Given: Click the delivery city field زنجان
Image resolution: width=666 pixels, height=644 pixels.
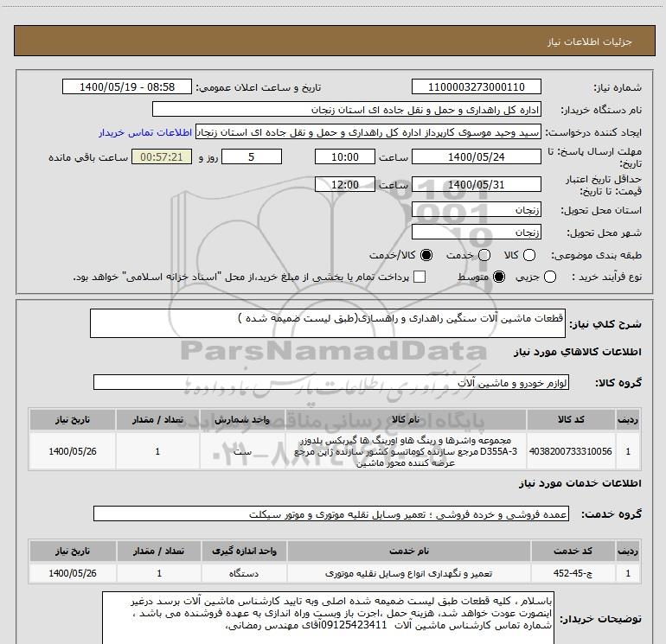Looking at the screenshot, I should (x=476, y=232).
